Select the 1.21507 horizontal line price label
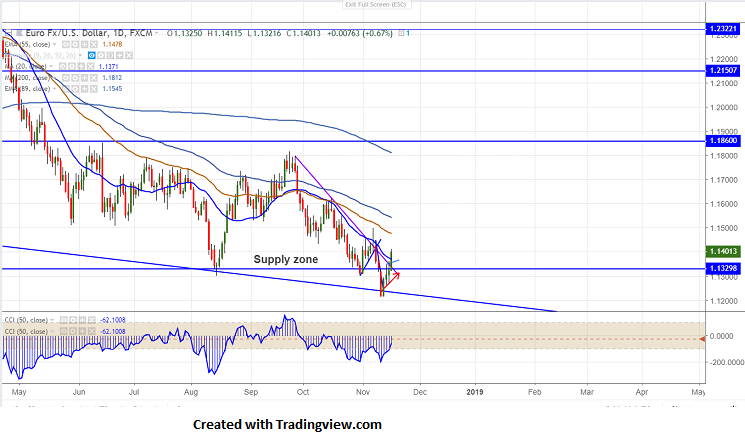745x436 pixels. click(723, 70)
